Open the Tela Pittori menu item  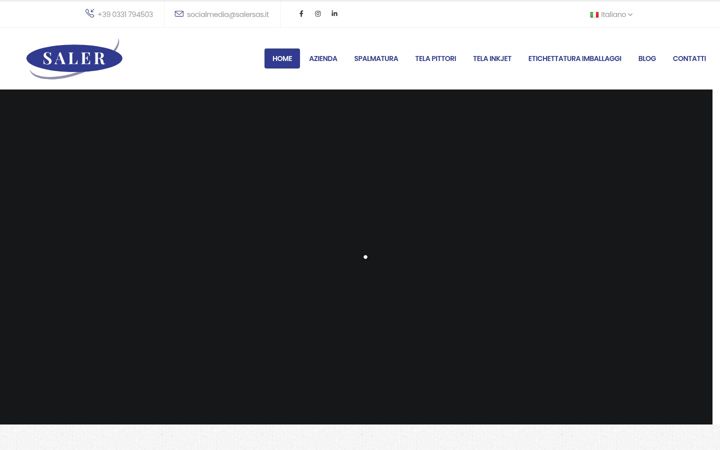[x=435, y=58]
